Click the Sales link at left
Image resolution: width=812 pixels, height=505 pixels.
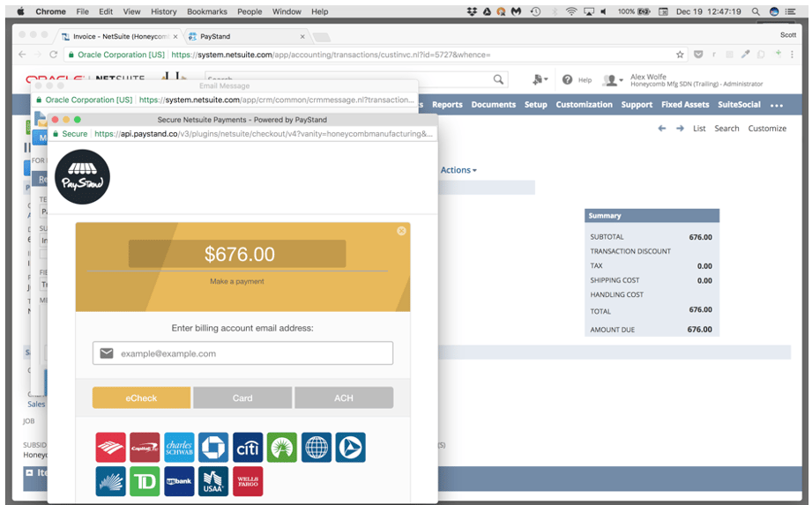[x=36, y=405]
